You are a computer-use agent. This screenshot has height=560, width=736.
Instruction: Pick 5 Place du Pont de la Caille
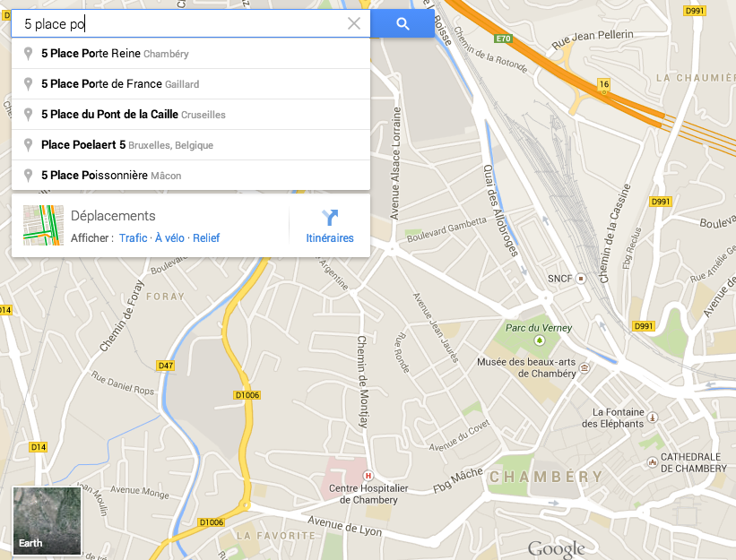point(191,115)
